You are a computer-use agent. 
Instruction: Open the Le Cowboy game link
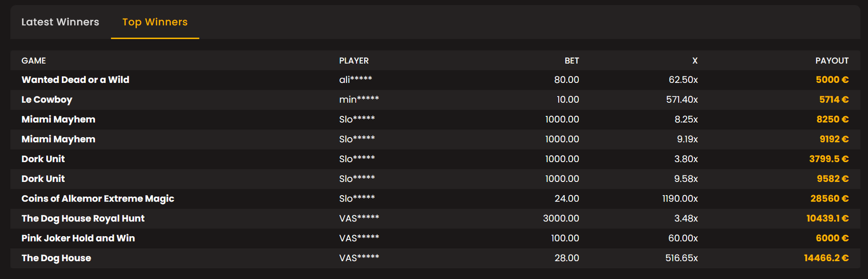[x=47, y=100]
